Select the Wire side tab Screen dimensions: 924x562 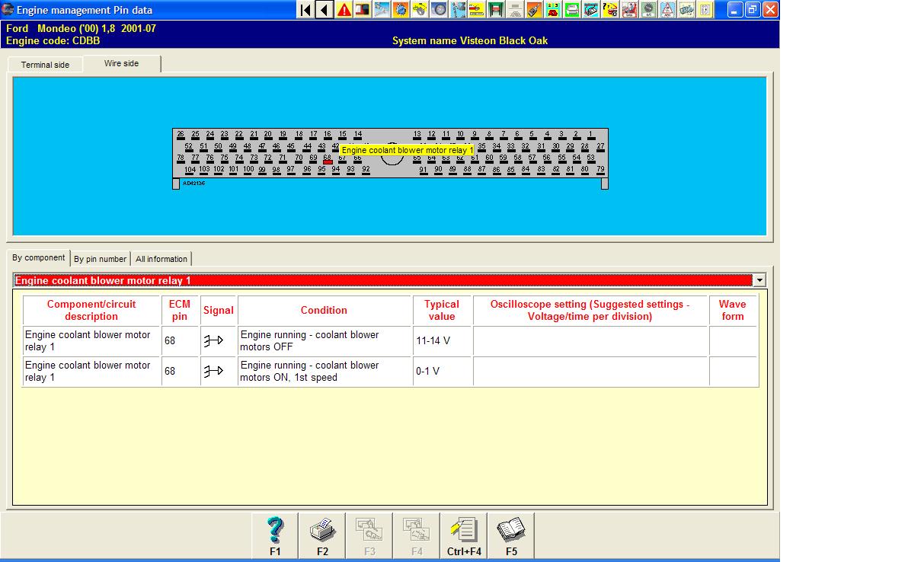coord(122,63)
